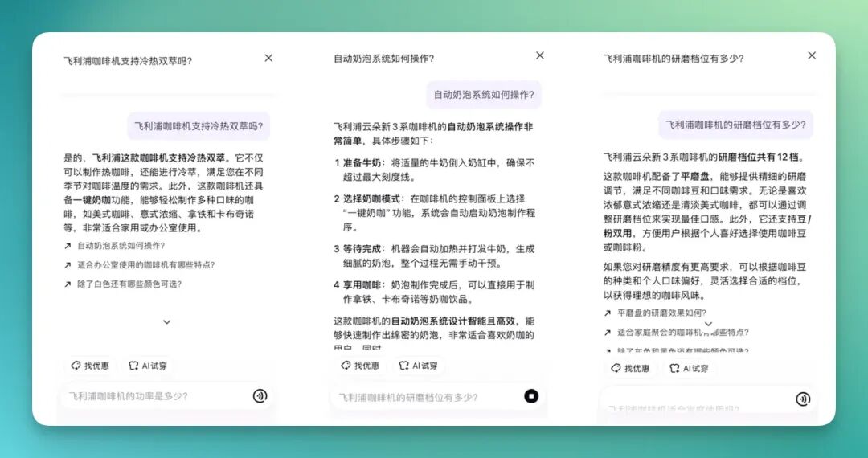
Task: Click middle panel title 自动奶泡系统如何操作?
Action: coord(383,59)
